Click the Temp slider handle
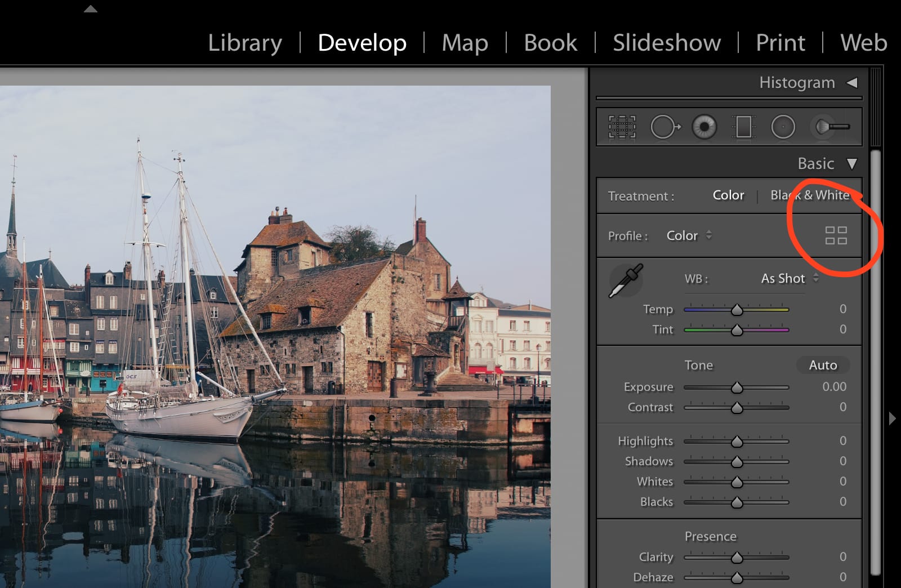This screenshot has height=588, width=901. click(x=737, y=310)
